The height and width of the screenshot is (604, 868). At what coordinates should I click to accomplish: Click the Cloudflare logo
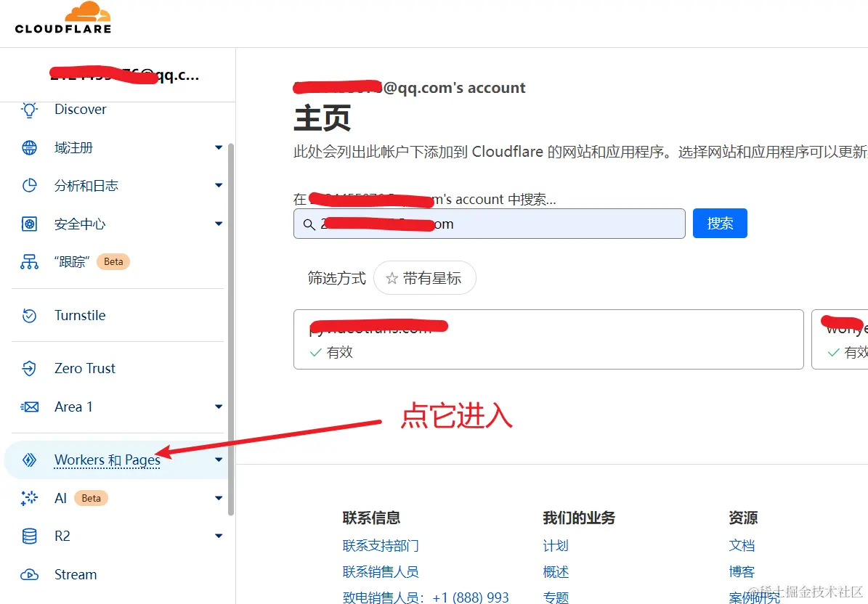(x=63, y=18)
